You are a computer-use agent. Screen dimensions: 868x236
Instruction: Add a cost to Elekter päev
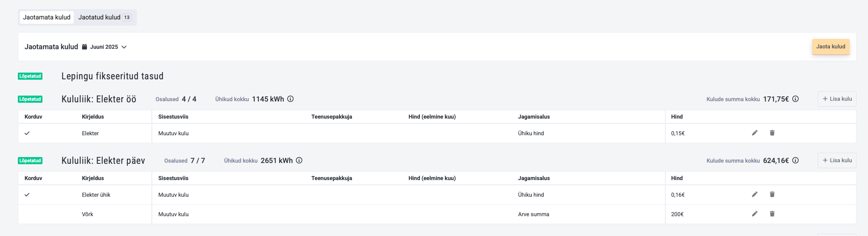pyautogui.click(x=837, y=160)
